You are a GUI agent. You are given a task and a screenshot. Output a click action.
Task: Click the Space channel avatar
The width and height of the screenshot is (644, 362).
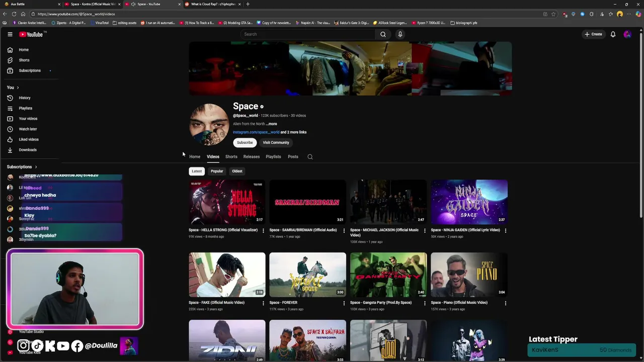click(209, 125)
